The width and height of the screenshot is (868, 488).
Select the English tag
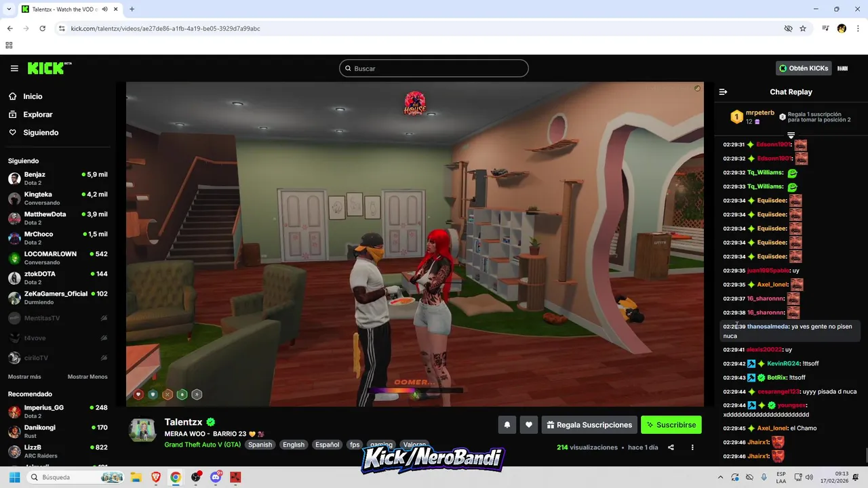coord(294,445)
